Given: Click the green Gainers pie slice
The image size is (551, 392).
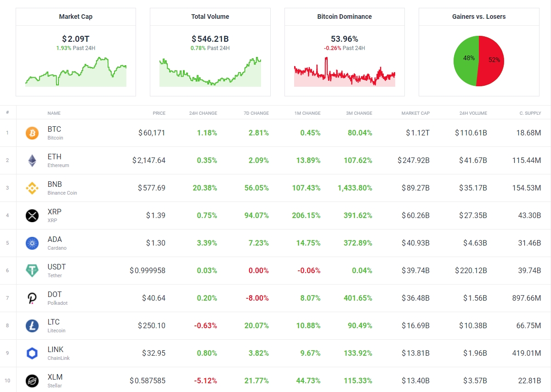Looking at the screenshot, I should [x=464, y=60].
